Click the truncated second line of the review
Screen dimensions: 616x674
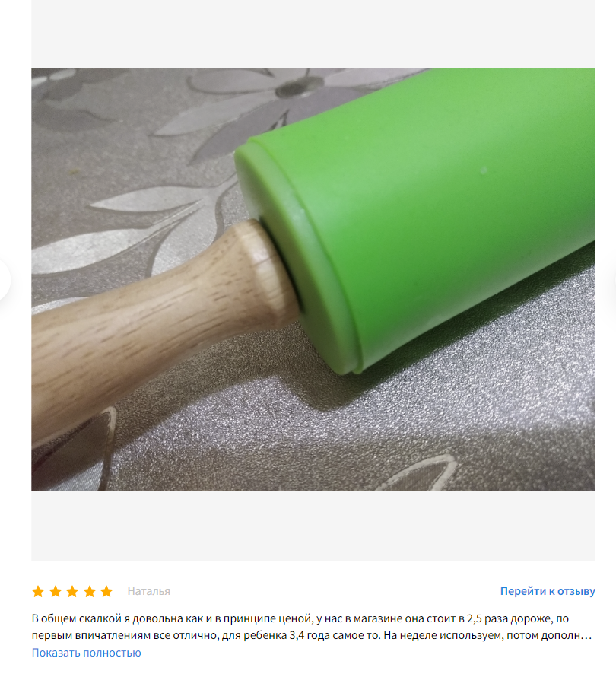[312, 635]
